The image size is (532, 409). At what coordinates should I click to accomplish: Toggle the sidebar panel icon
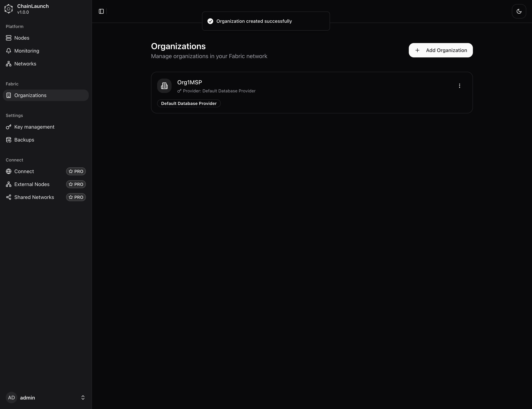coord(101,11)
